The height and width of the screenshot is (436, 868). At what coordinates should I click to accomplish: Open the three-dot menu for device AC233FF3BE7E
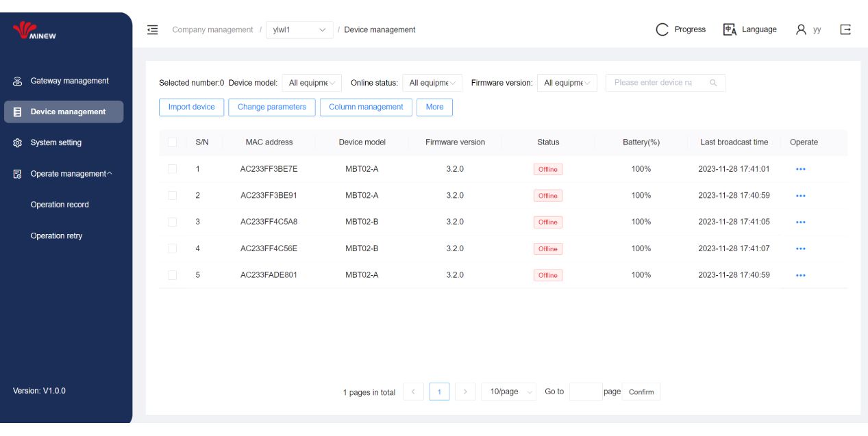click(x=800, y=170)
